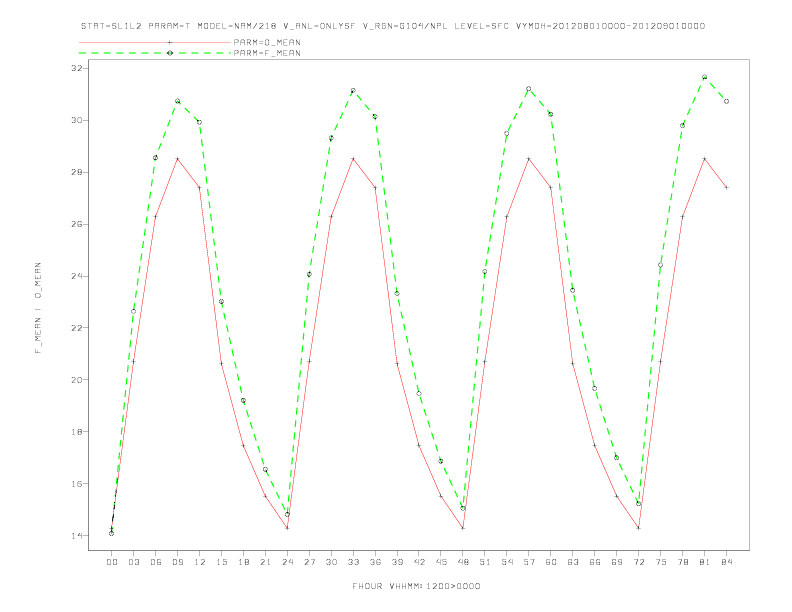Viewport: 792px width, 612px height.
Task: Click x-axis forecast hour label 36
Action: (375, 562)
